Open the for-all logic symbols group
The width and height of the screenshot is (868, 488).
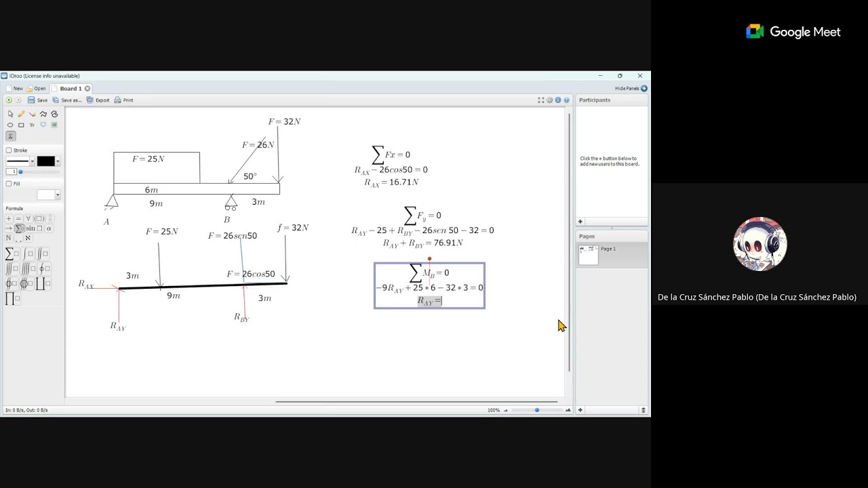(x=28, y=219)
